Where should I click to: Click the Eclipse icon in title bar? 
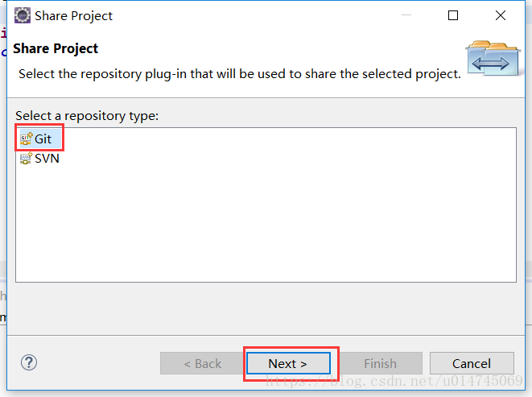click(23, 15)
